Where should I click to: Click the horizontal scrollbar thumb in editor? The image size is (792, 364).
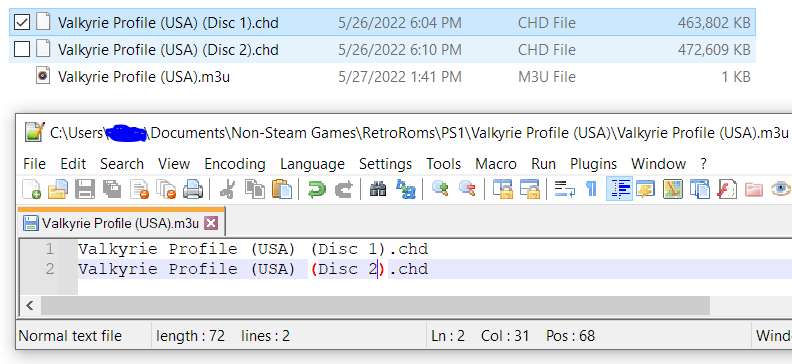click(x=375, y=305)
